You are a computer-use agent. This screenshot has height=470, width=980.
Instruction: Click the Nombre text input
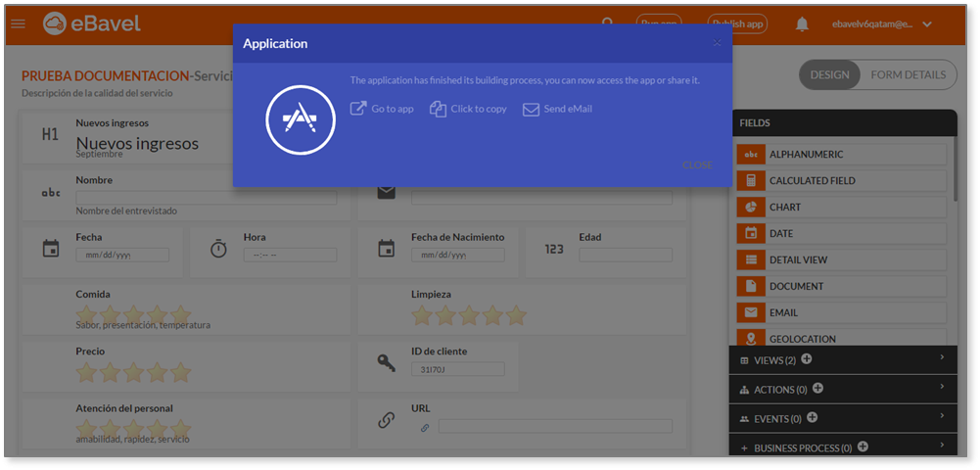[x=207, y=198]
